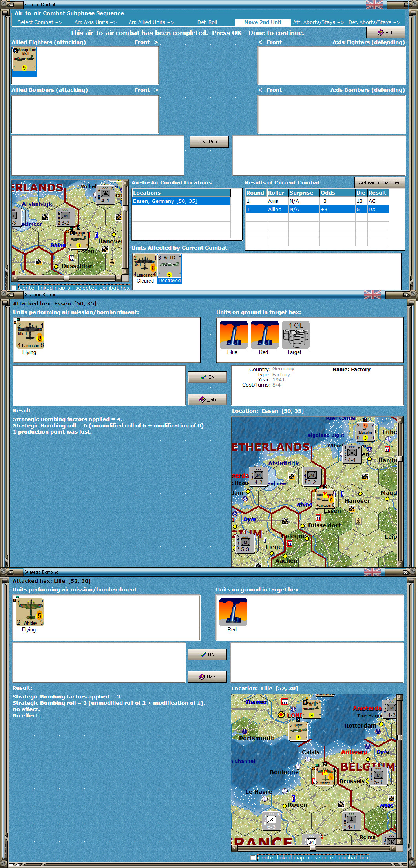
Task: Open Help in Lille Strategic Bombing window
Action: 207,677
